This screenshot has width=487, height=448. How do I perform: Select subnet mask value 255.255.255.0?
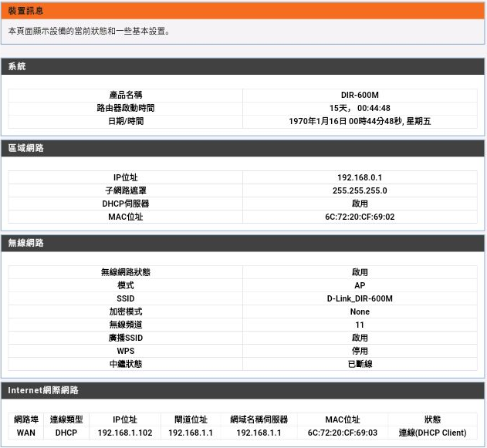360,190
